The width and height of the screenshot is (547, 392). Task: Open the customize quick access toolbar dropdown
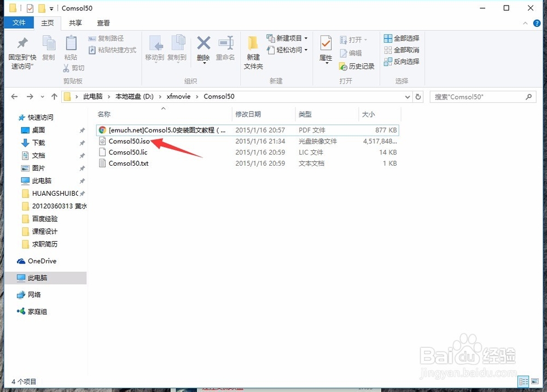[51, 8]
